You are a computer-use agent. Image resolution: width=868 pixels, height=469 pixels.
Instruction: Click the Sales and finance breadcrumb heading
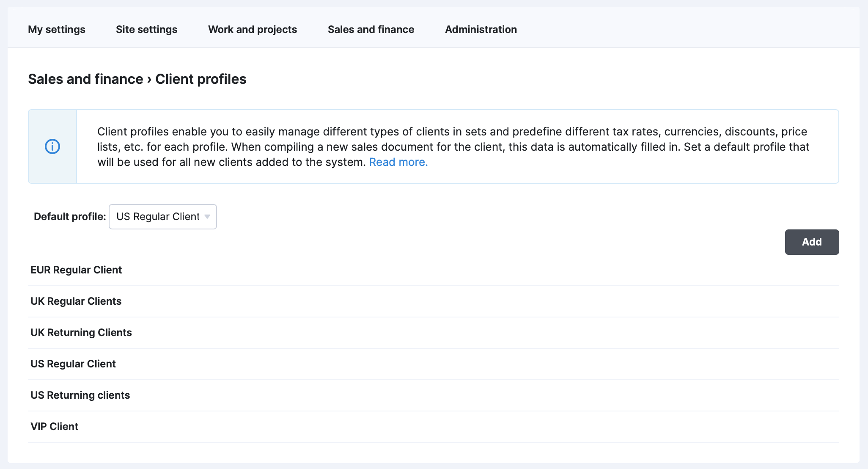tap(85, 79)
